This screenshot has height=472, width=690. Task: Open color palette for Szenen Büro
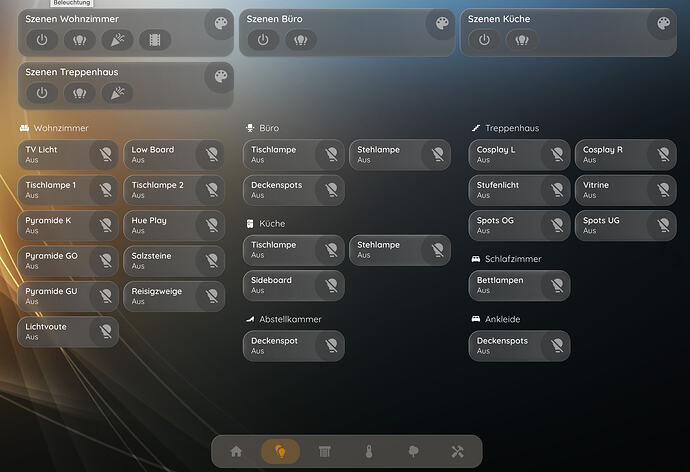(441, 23)
